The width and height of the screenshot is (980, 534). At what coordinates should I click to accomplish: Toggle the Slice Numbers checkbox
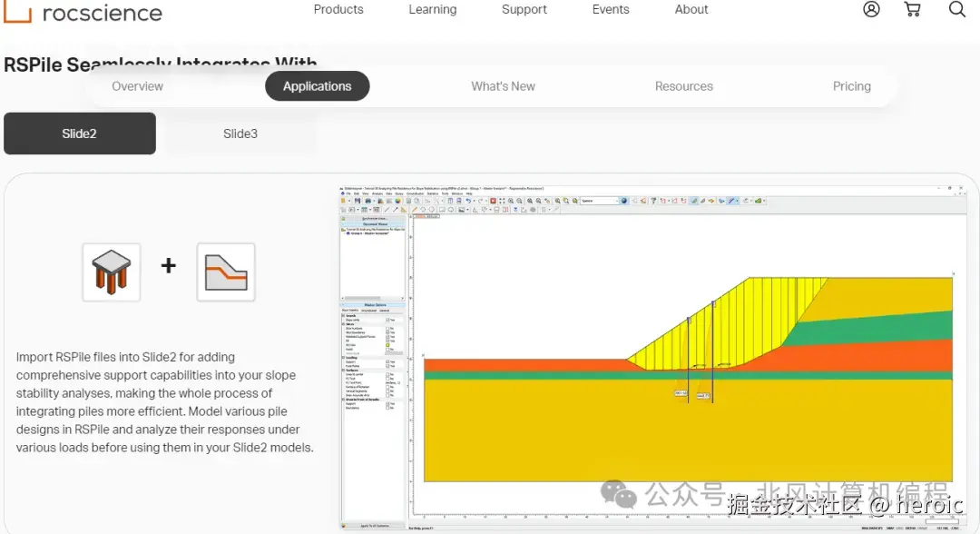coord(387,328)
